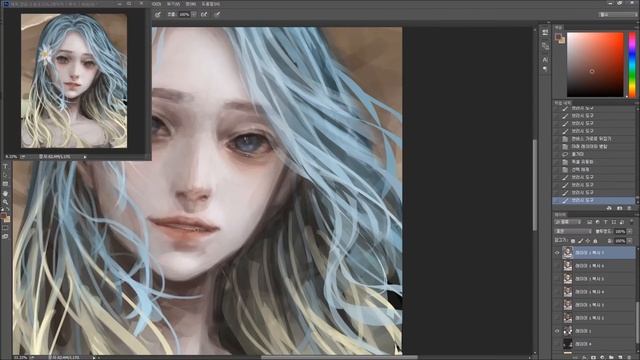This screenshot has height=360, width=640.
Task: Filter layers by shape layer icon
Action: [614, 222]
